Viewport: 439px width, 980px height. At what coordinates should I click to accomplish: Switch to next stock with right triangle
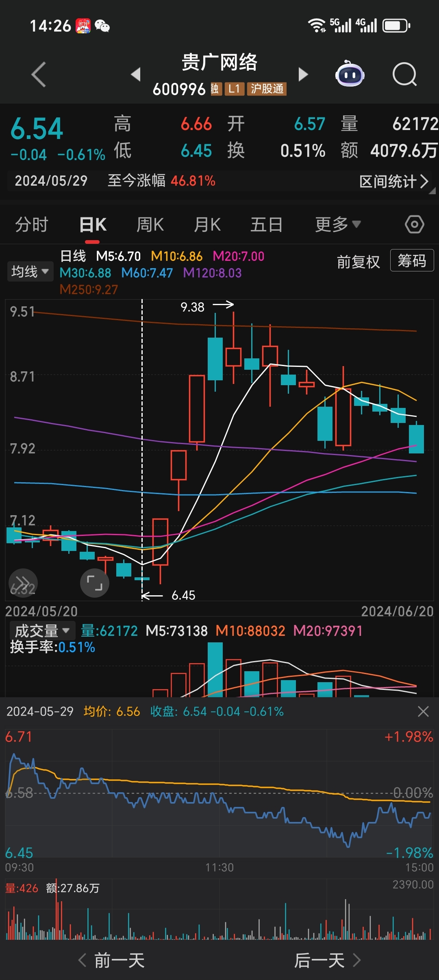(303, 74)
